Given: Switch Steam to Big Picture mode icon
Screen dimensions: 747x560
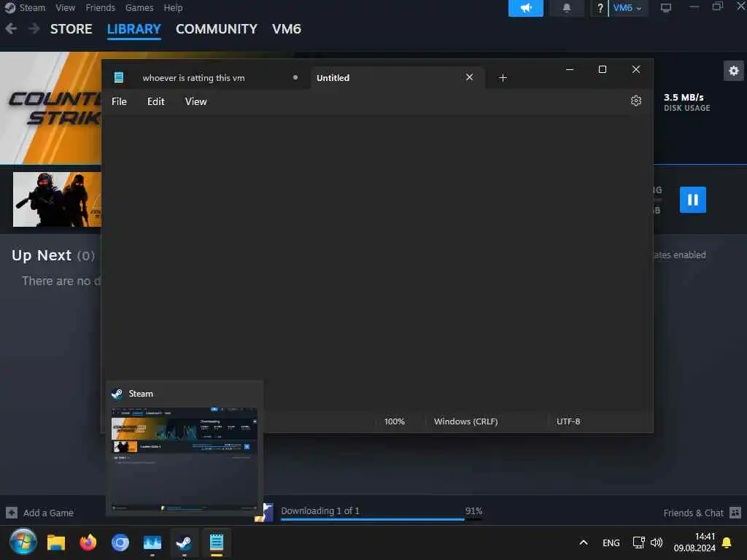Looking at the screenshot, I should 665,8.
